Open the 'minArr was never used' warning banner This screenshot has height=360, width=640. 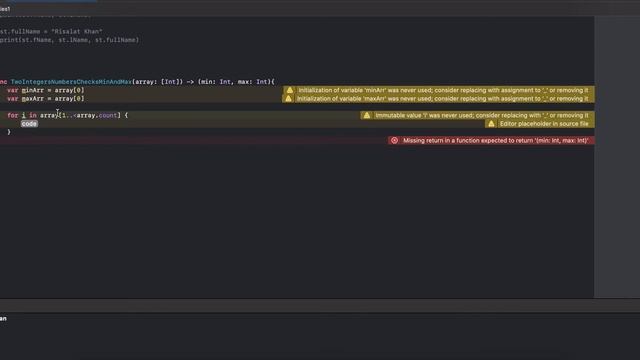tap(439, 90)
